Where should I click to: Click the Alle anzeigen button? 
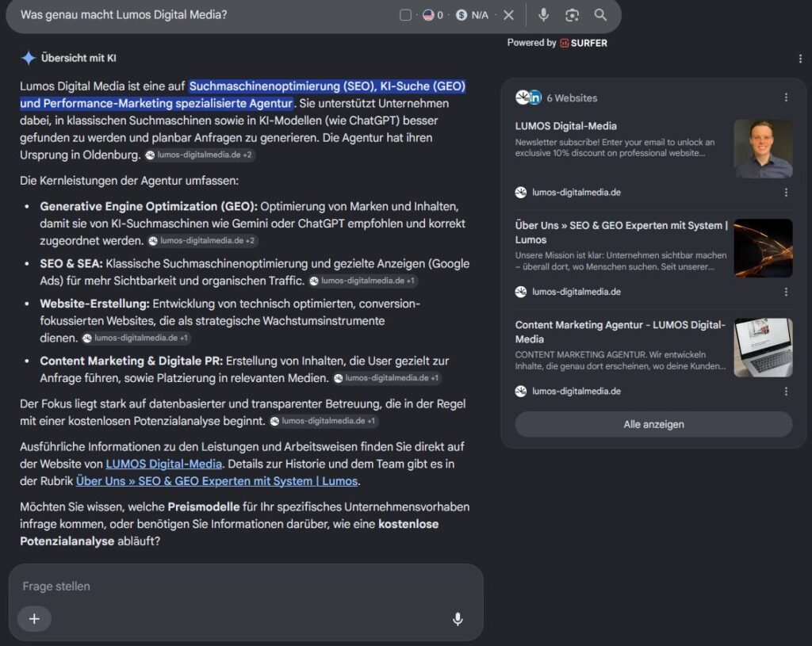(653, 424)
